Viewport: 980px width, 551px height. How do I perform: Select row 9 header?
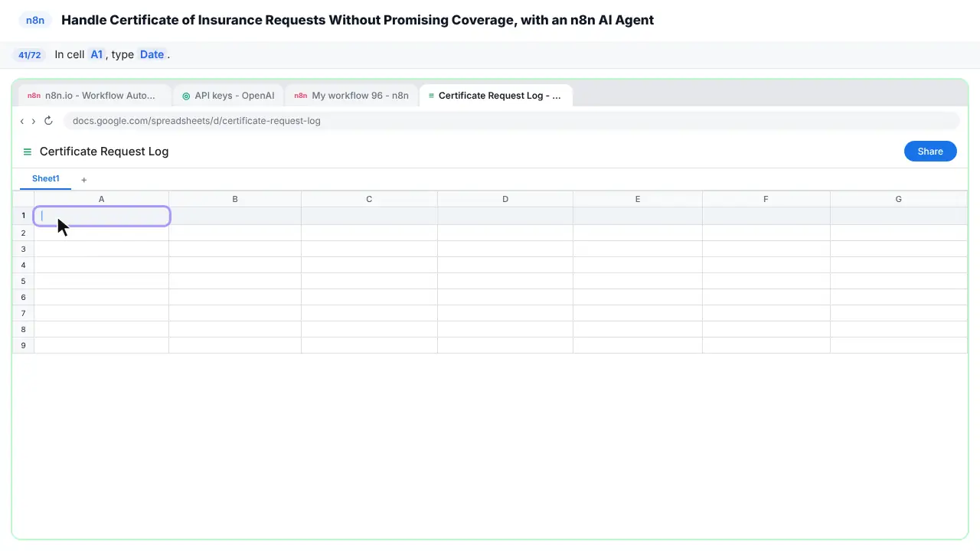(24, 345)
